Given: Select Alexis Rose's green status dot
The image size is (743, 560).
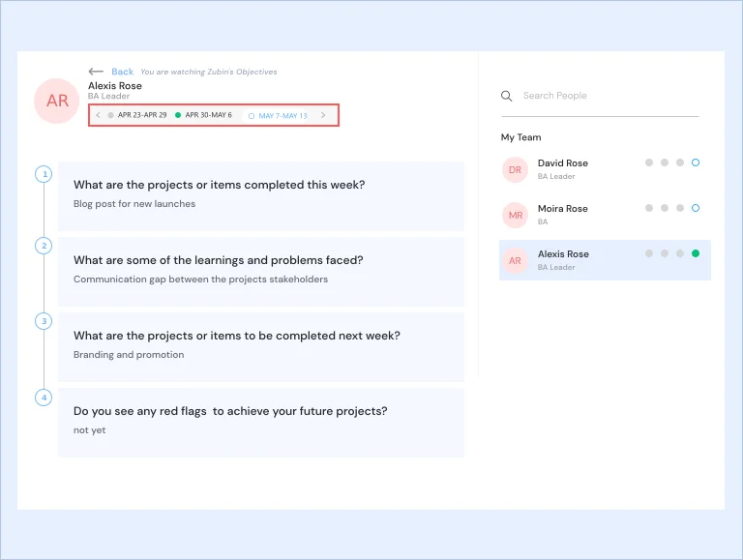Looking at the screenshot, I should 696,253.
